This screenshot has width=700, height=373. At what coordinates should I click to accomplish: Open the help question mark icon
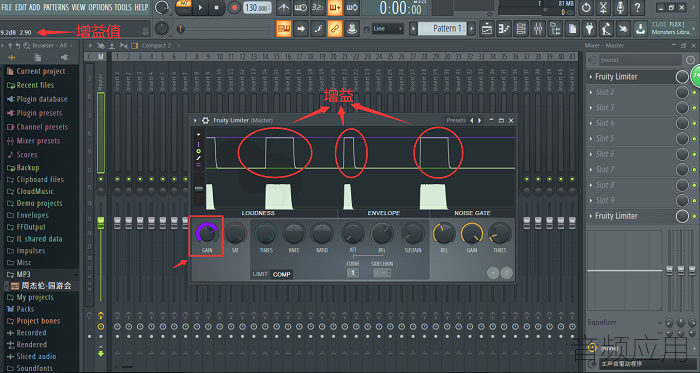click(637, 7)
